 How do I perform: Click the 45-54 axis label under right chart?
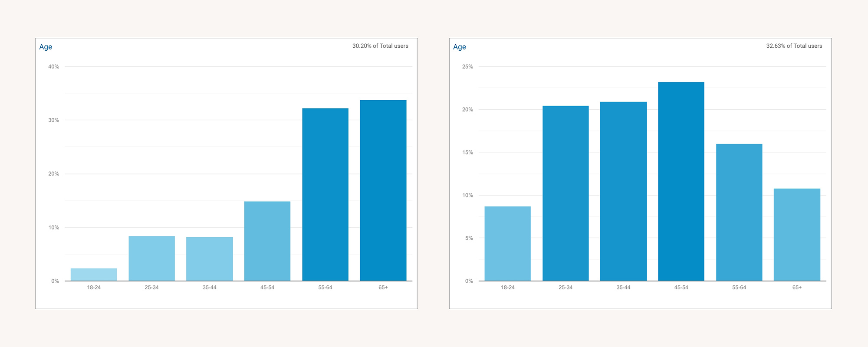(681, 288)
